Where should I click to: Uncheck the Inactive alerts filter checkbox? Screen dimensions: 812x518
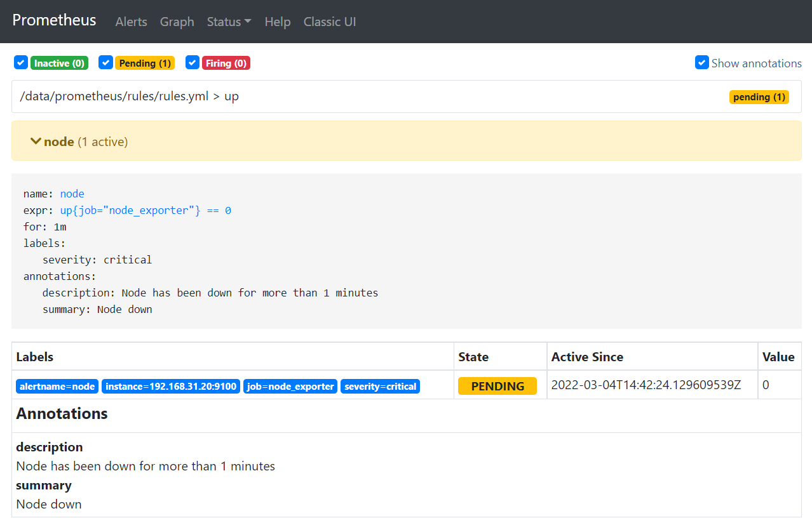click(x=21, y=63)
